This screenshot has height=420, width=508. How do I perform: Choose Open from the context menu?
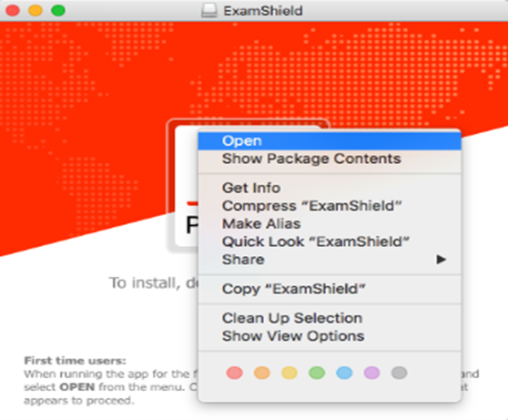[330, 140]
